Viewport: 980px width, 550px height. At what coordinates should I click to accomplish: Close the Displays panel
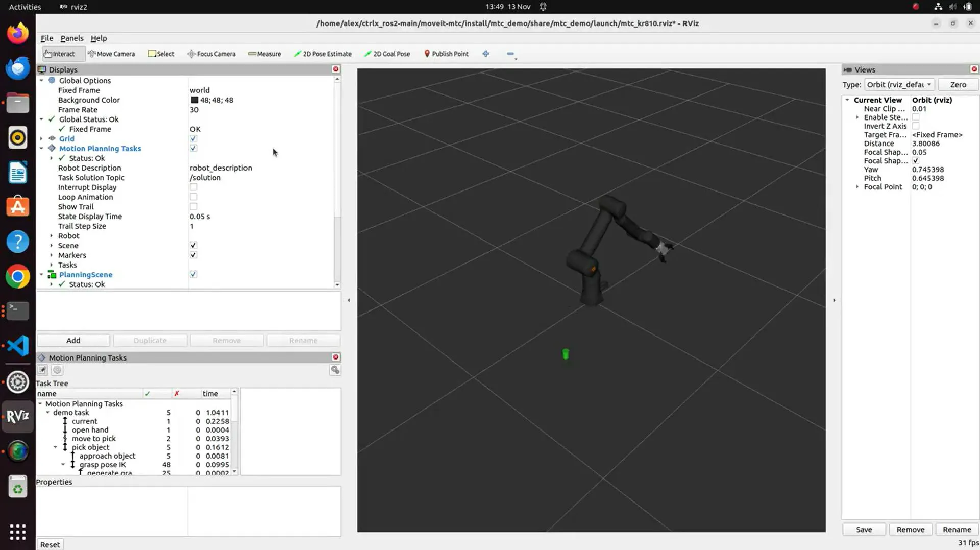click(x=336, y=69)
